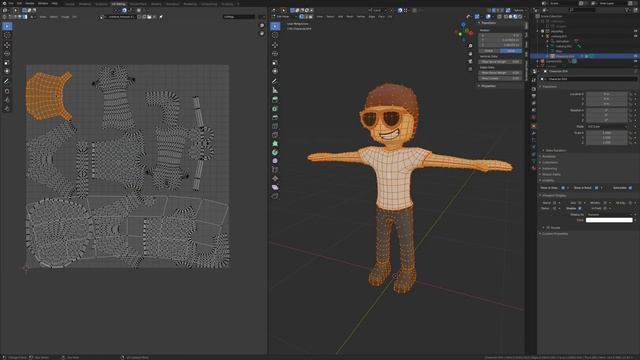The width and height of the screenshot is (640, 360).
Task: Enable the Shadow checkbox in Viewport Display
Action: coord(580,208)
